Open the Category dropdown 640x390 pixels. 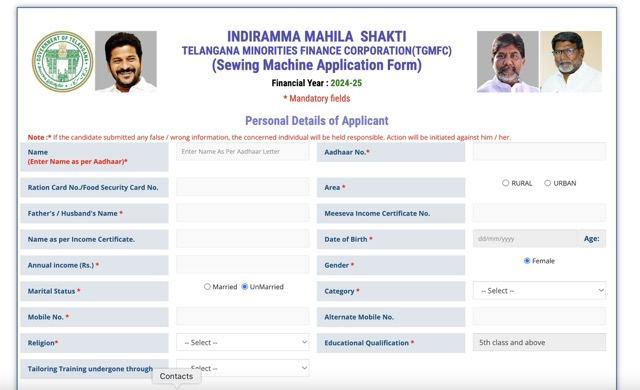[539, 290]
